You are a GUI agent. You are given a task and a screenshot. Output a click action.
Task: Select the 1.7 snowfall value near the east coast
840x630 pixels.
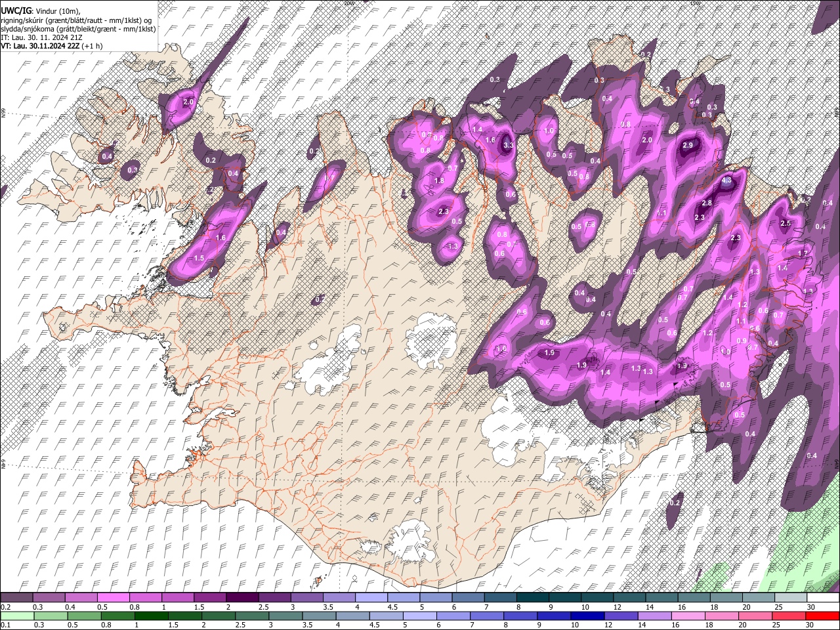pyautogui.click(x=802, y=253)
